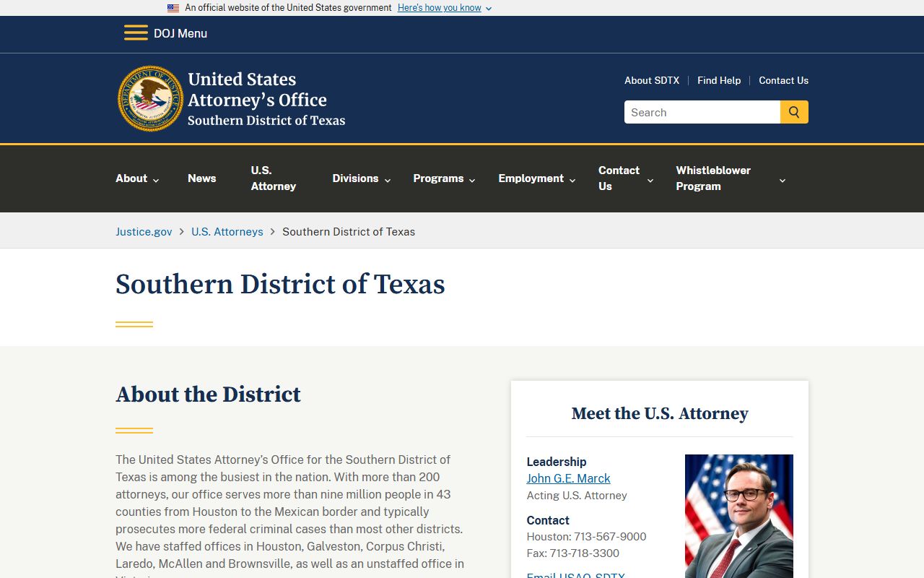
Task: Click the DOJ Menu text label
Action: point(180,33)
